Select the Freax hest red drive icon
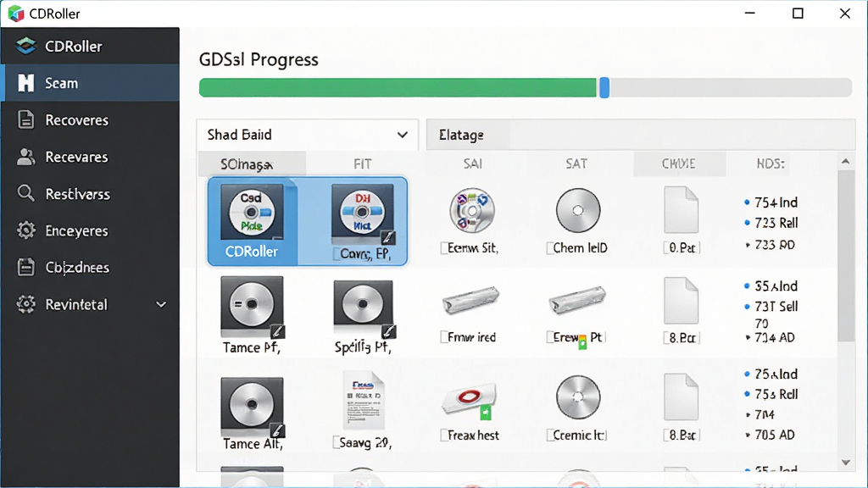 pyautogui.click(x=470, y=399)
